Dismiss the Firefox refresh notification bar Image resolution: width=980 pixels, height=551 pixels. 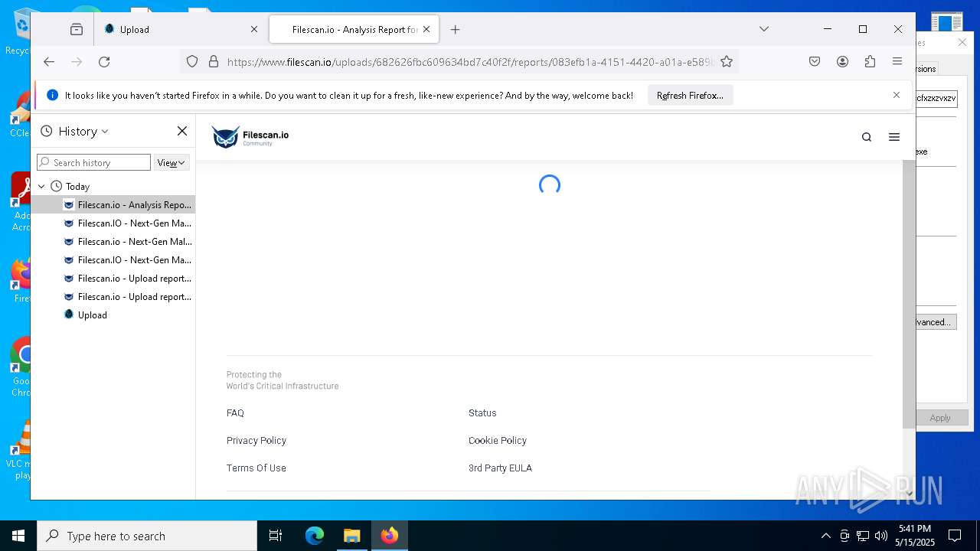pyautogui.click(x=897, y=95)
